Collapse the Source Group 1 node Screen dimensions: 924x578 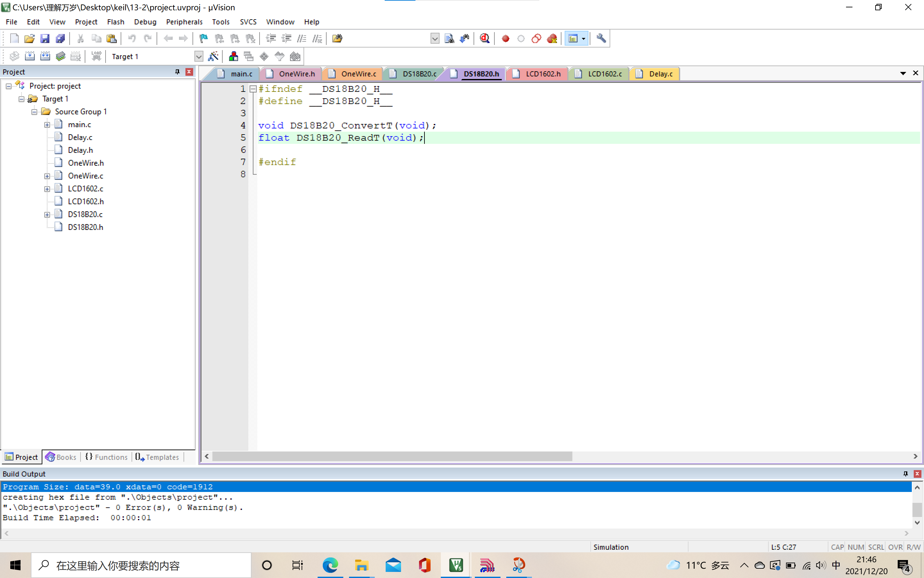pyautogui.click(x=34, y=112)
